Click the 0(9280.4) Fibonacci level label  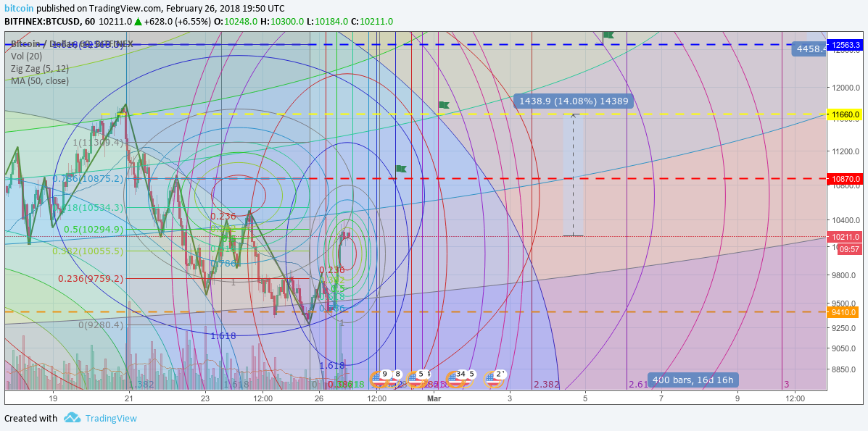[x=101, y=325]
